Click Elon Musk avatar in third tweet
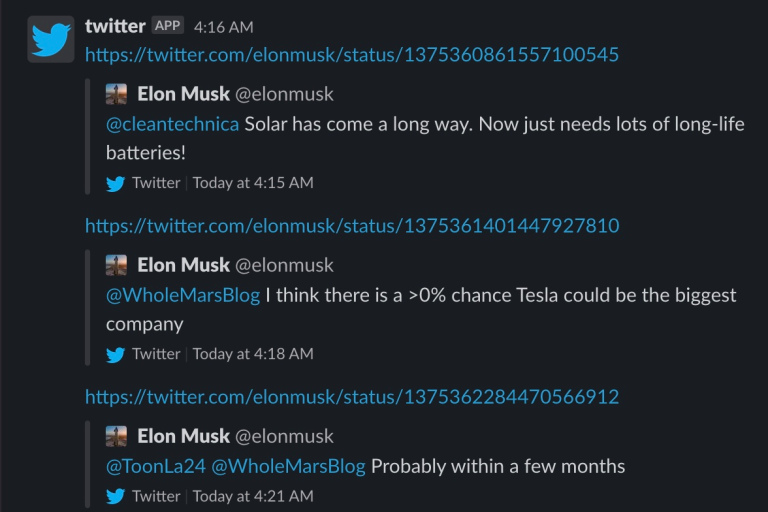Image resolution: width=768 pixels, height=512 pixels. tap(116, 436)
